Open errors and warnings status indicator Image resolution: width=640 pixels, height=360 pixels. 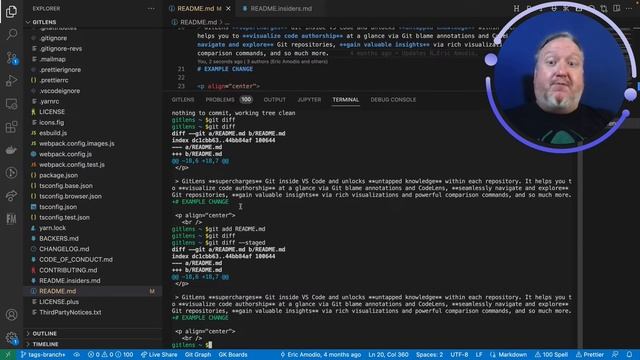tap(110, 355)
